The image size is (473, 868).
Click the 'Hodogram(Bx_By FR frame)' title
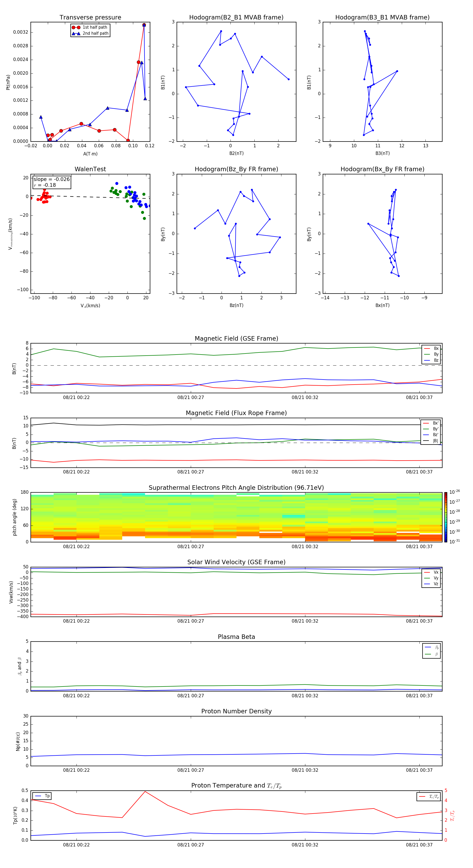point(382,169)
